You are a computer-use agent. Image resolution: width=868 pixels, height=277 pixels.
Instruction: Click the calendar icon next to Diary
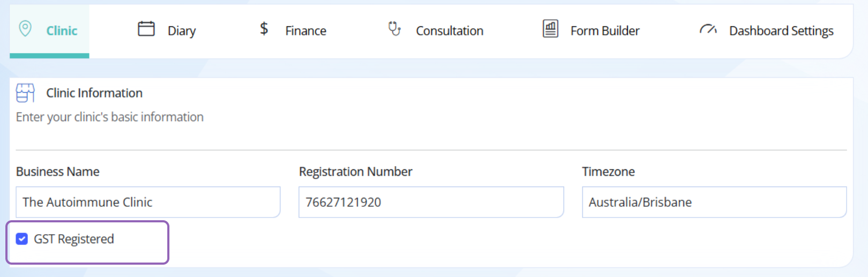[146, 28]
